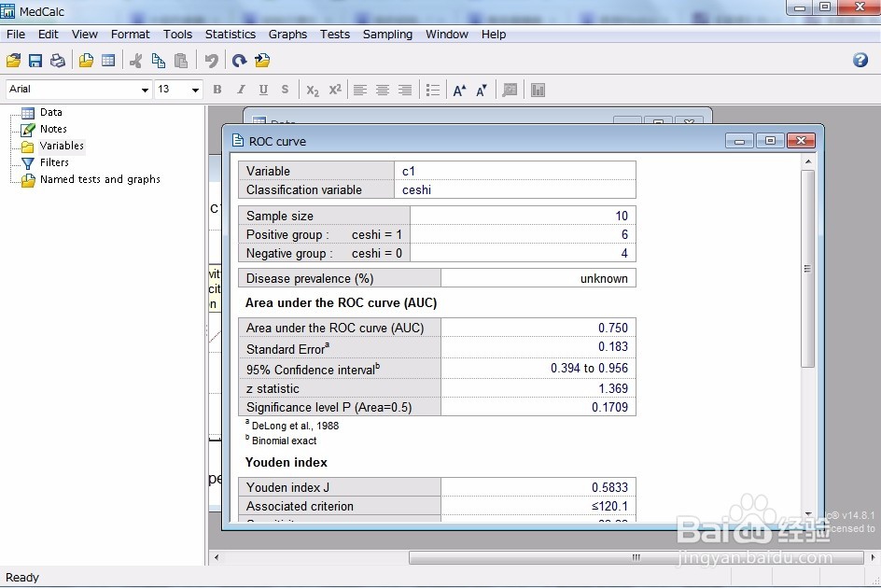Select Notes in the sidebar tree
The width and height of the screenshot is (881, 588).
point(53,130)
